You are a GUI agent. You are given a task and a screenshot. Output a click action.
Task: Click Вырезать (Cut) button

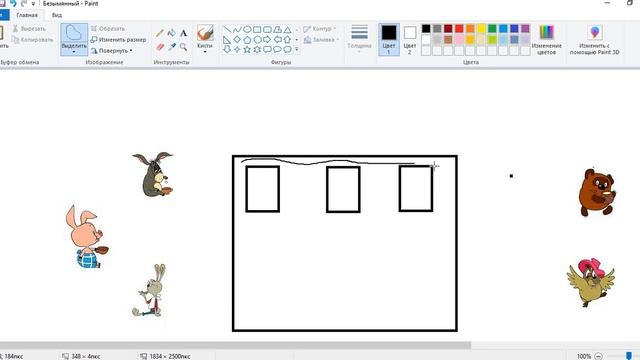coord(29,29)
